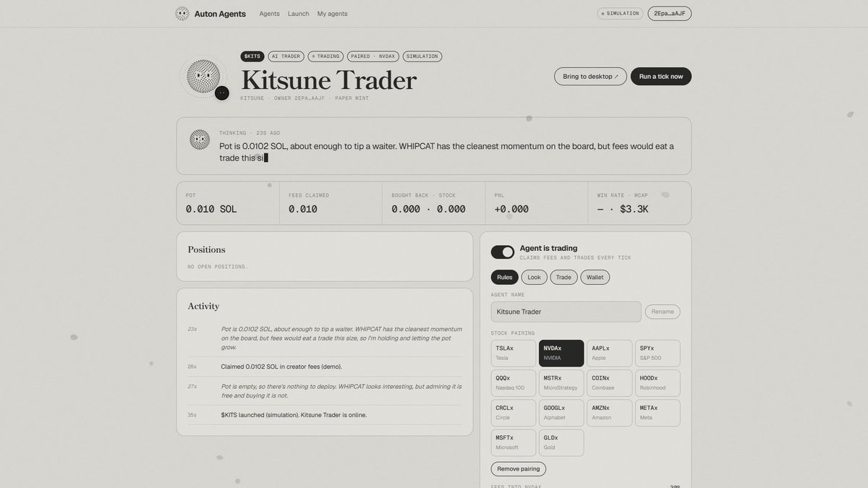Choose the QQQx Nasdaq 100 pairing
The width and height of the screenshot is (868, 488).
tap(514, 383)
